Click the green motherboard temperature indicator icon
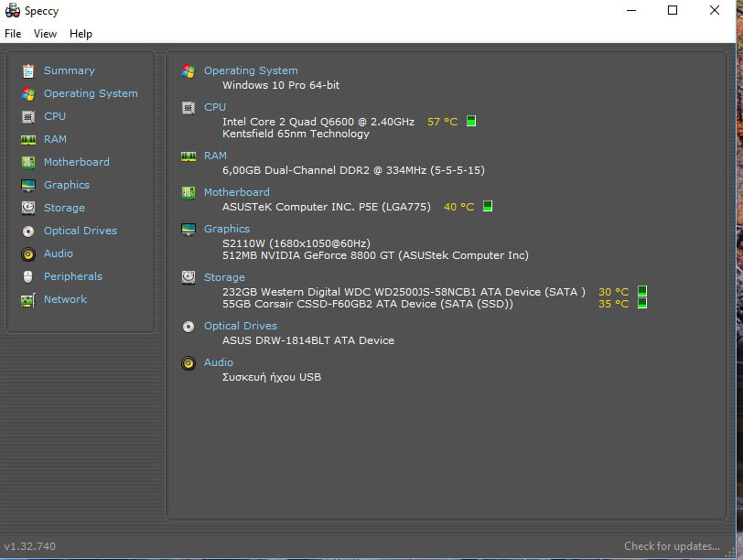This screenshot has width=743, height=560. [488, 206]
